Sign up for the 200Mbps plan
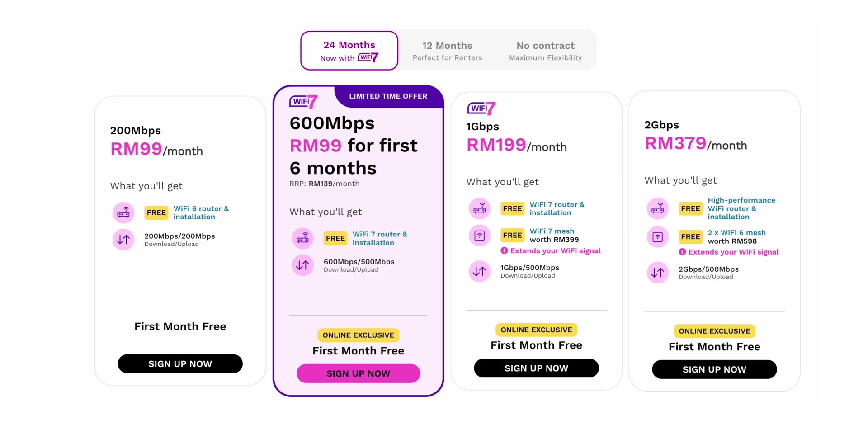868x434 pixels. pos(180,364)
